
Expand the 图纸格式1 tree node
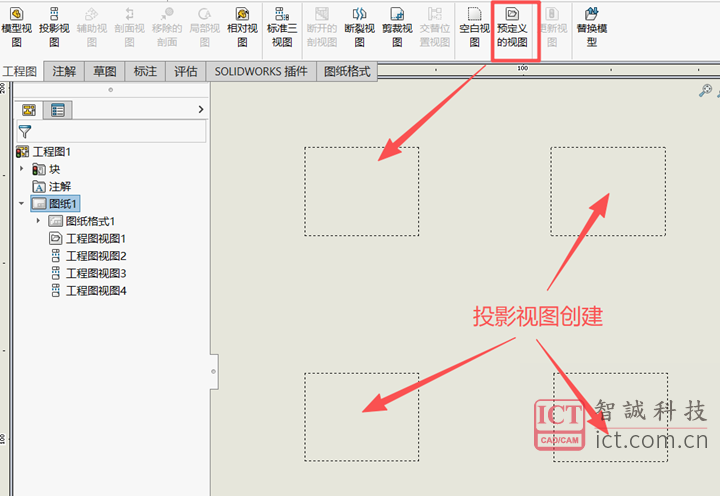click(38, 221)
